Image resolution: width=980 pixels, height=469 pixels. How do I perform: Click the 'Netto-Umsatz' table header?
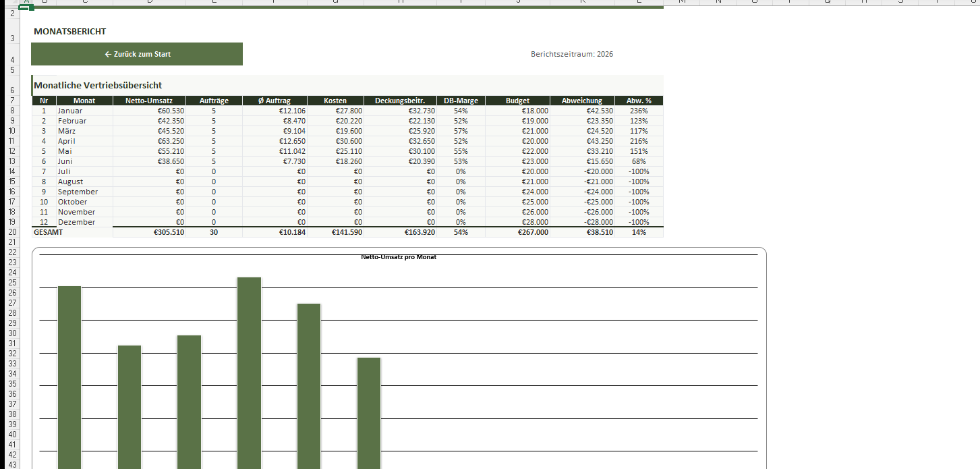(x=149, y=101)
